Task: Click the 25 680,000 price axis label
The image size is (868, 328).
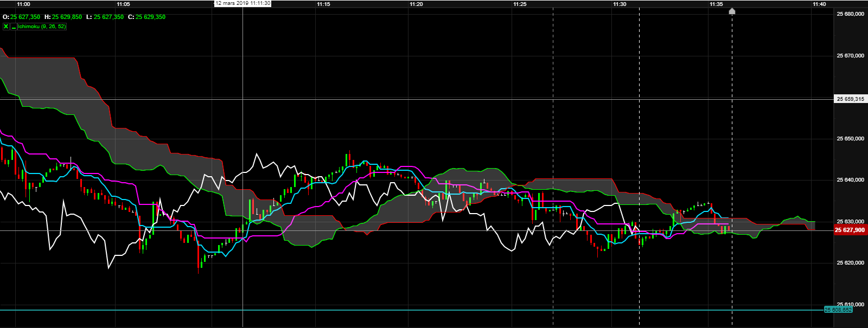Action: (x=850, y=14)
